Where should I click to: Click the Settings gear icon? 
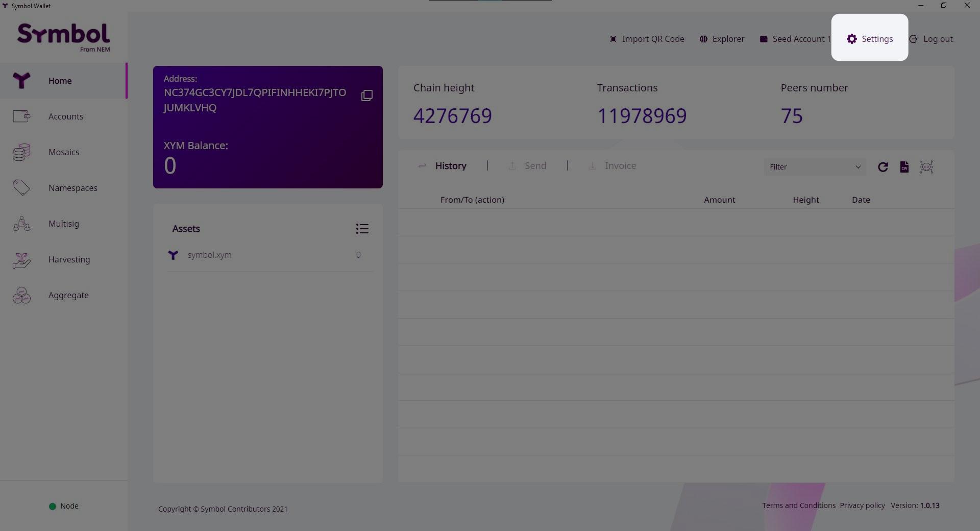pyautogui.click(x=851, y=39)
